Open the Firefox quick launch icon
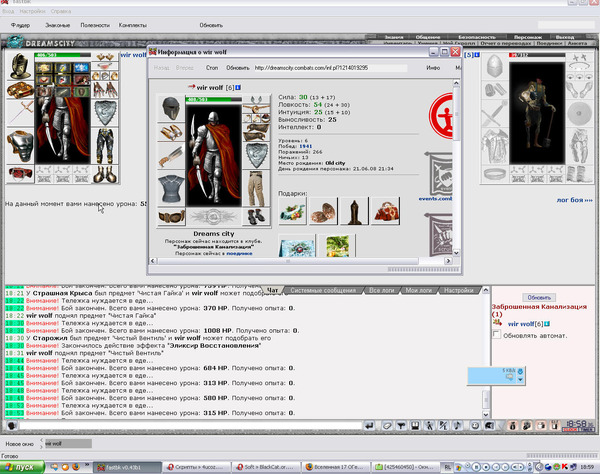The width and height of the screenshot is (600, 474). [x=76, y=467]
